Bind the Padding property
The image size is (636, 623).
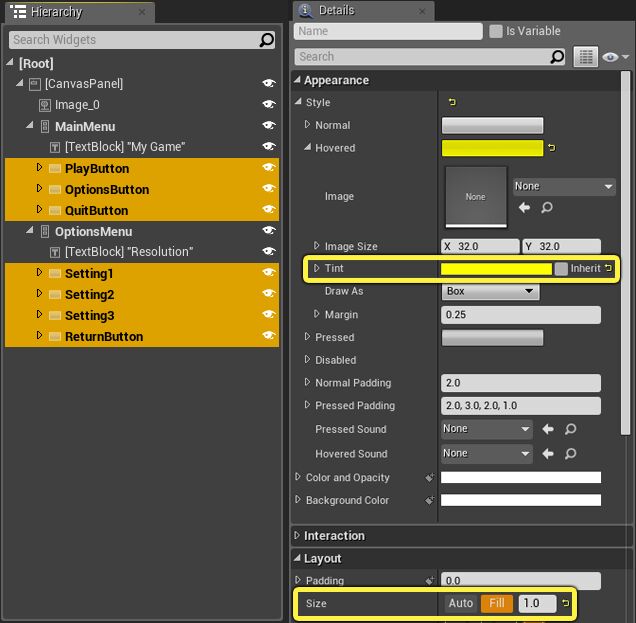coord(430,580)
